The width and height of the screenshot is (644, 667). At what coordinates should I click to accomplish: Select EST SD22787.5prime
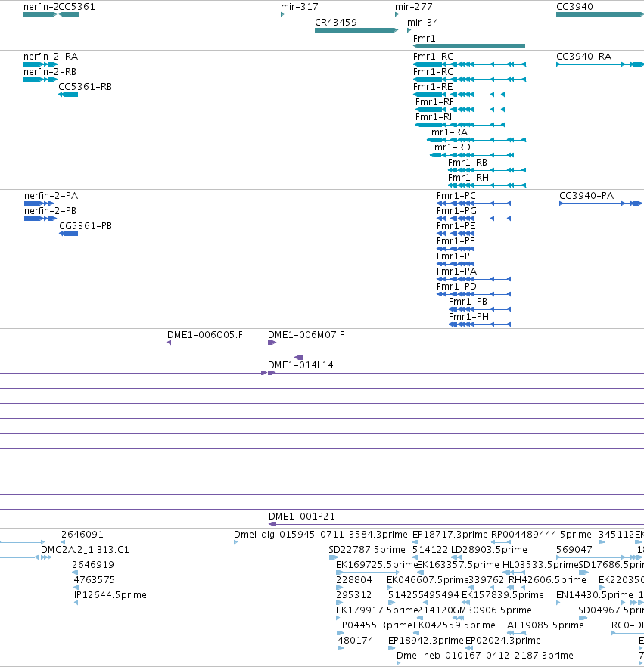333,557
